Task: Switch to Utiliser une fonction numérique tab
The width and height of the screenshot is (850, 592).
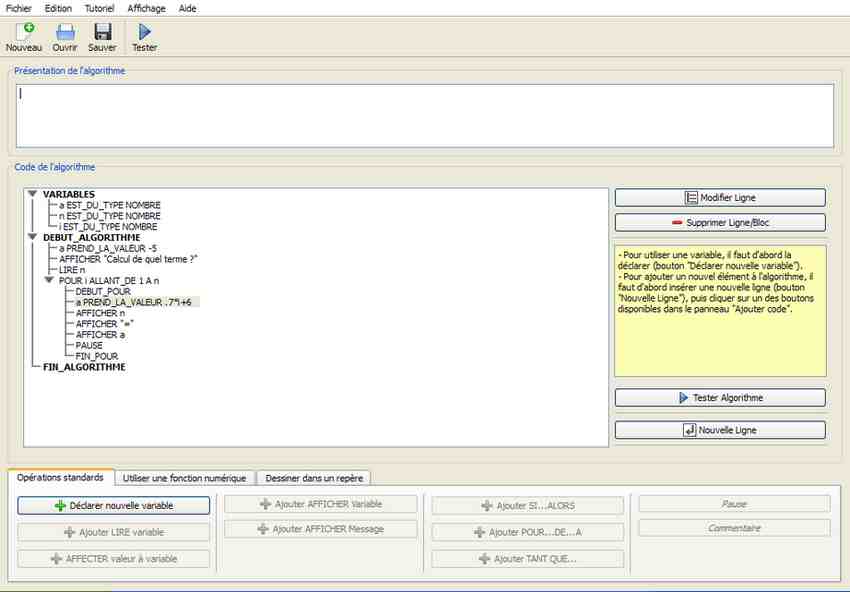Action: click(x=184, y=478)
